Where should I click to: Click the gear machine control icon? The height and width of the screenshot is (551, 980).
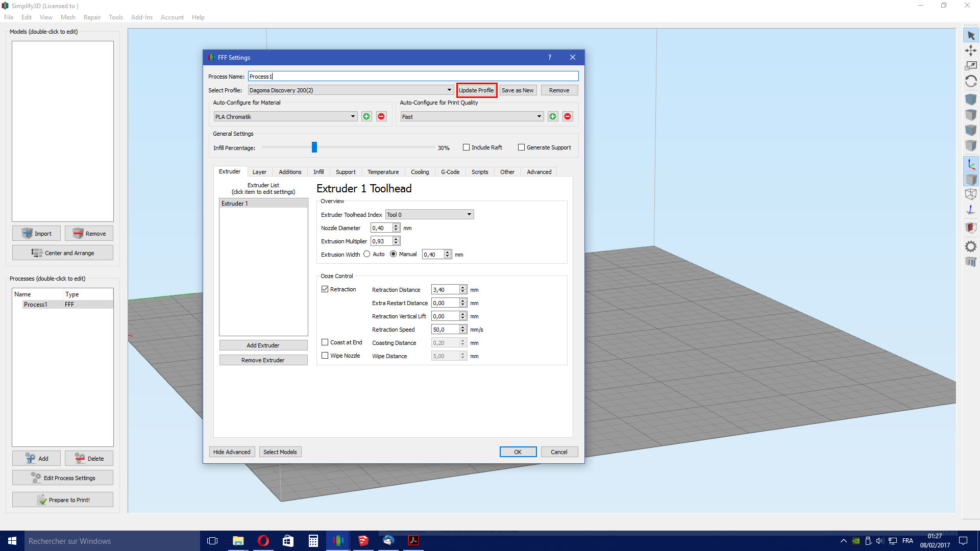971,246
